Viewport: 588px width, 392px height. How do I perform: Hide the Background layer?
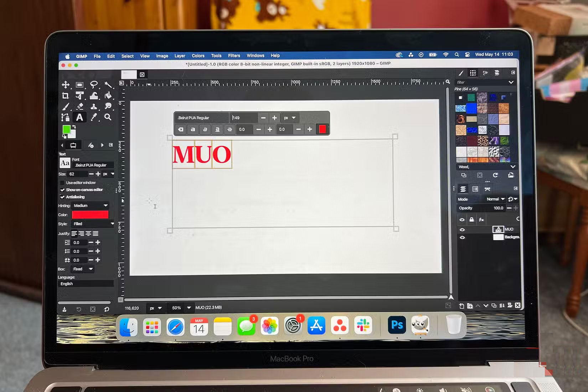click(462, 237)
